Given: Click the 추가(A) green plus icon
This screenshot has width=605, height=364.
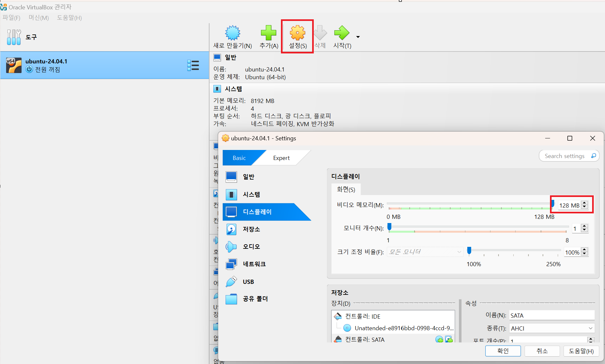Looking at the screenshot, I should coord(268,33).
